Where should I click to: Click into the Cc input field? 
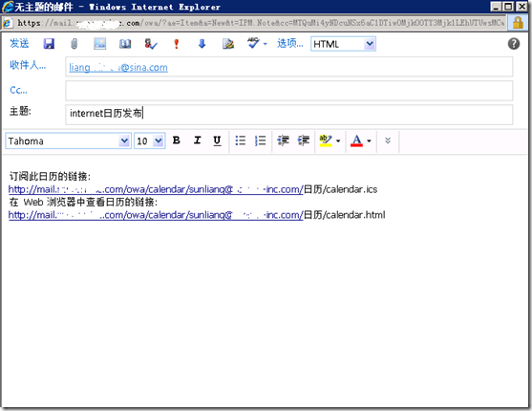tap(288, 91)
